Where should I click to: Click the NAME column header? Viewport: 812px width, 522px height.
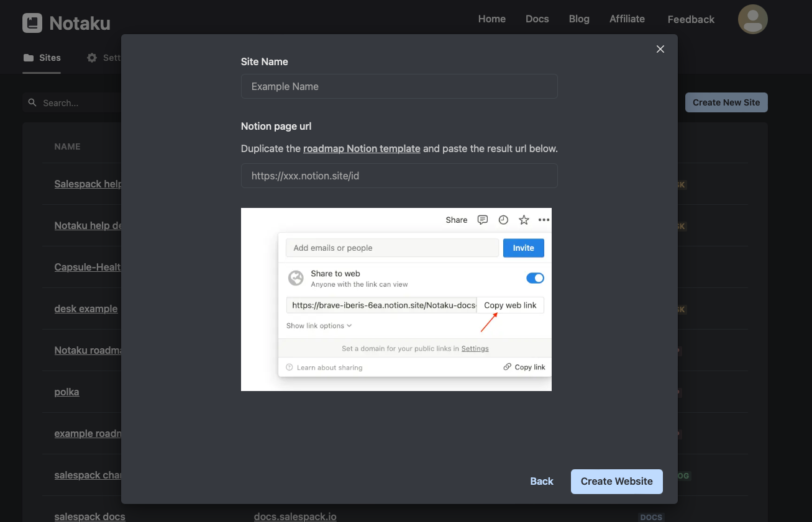(x=67, y=146)
